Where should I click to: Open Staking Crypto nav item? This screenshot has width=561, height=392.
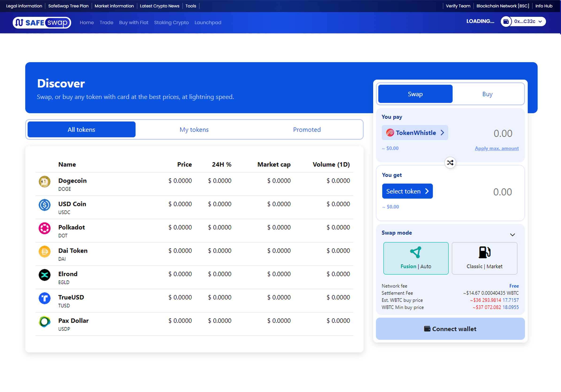[x=171, y=23]
